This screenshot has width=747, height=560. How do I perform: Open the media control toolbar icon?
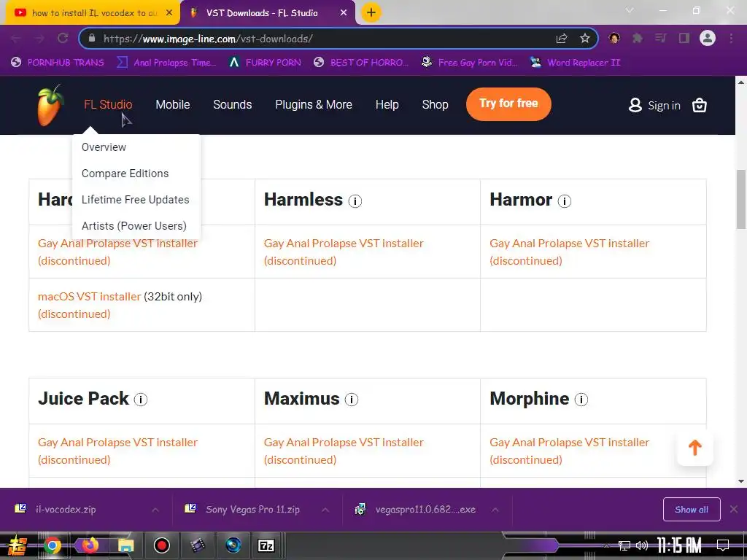click(x=661, y=38)
